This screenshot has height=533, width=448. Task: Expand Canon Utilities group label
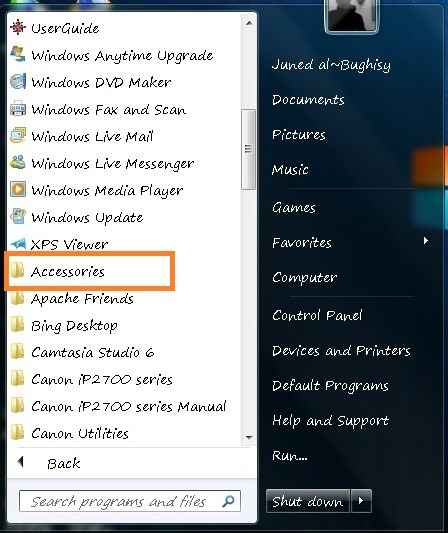pyautogui.click(x=80, y=433)
